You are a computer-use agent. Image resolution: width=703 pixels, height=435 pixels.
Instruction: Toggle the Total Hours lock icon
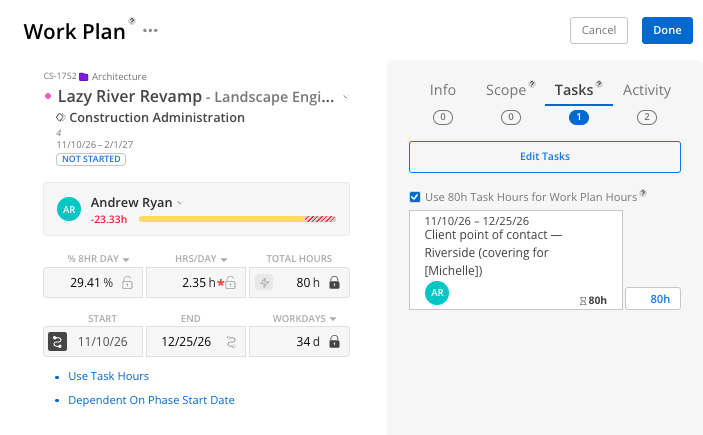(334, 283)
